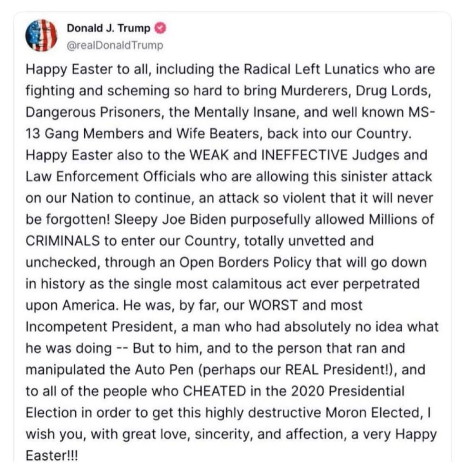Click the red verified checkmark badge
465x476 pixels.
[x=160, y=28]
